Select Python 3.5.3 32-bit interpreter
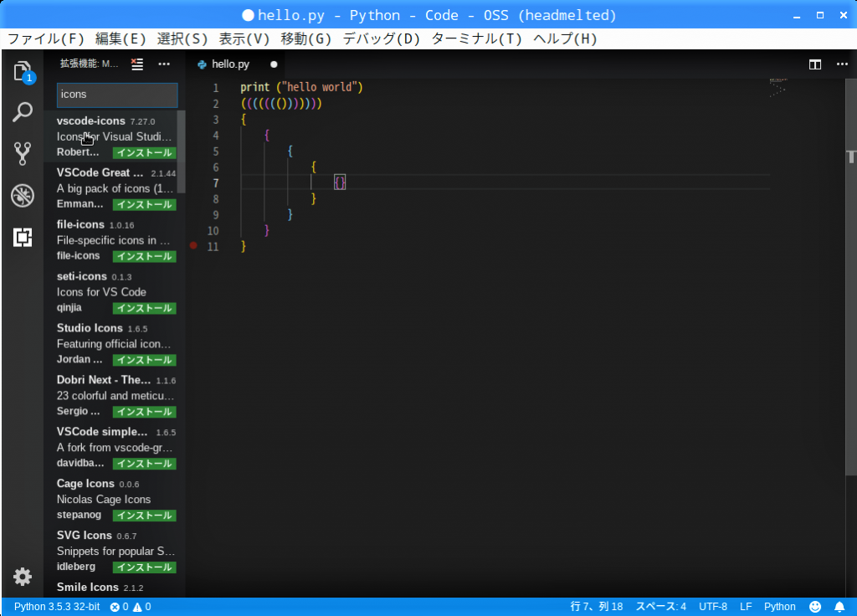This screenshot has width=857, height=616. [57, 607]
